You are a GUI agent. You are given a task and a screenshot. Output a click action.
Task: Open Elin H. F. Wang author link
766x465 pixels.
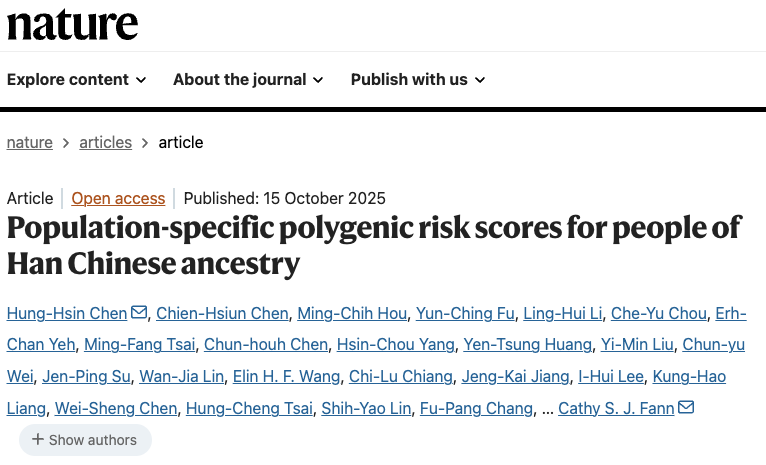286,377
